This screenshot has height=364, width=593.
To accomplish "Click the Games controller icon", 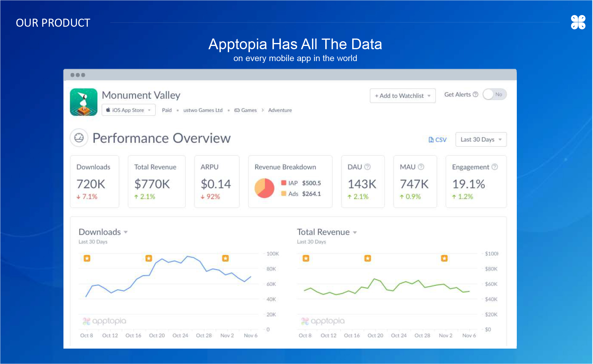I will coord(237,110).
